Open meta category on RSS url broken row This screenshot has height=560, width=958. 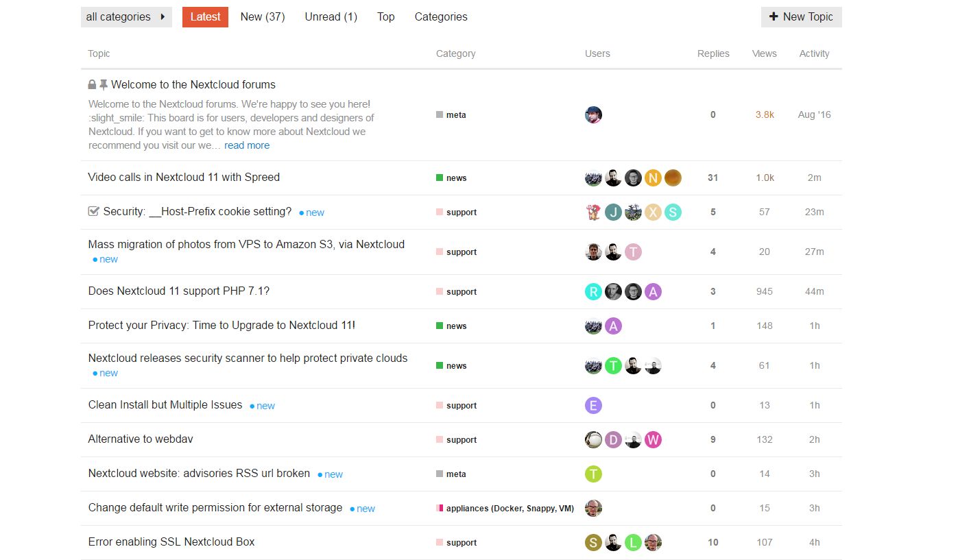tap(451, 474)
